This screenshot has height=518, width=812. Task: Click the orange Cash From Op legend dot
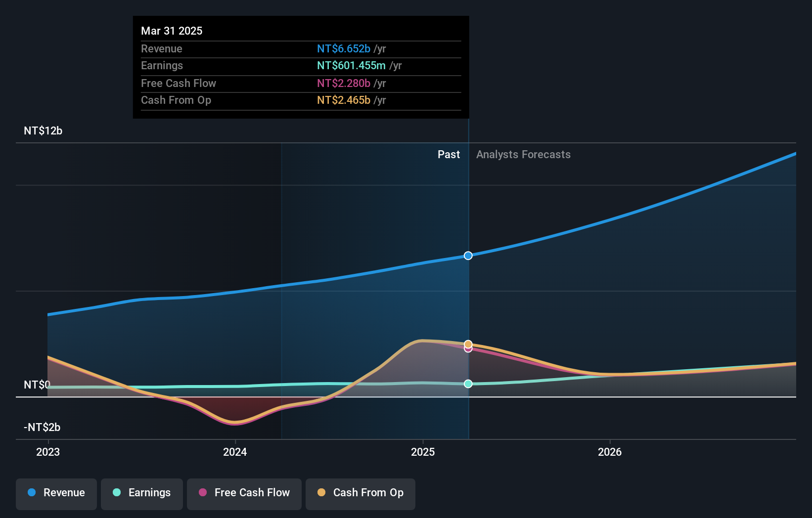(x=321, y=492)
